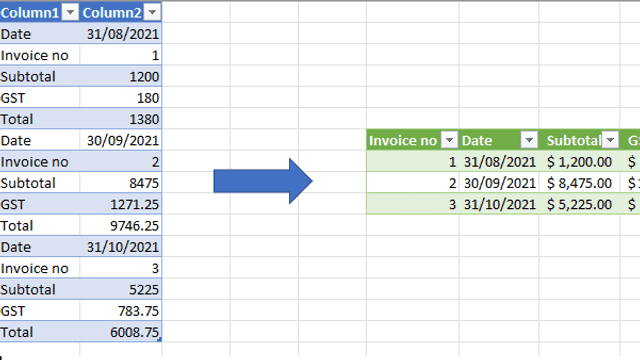Select the Column2 header cell
The image size is (640, 360).
121,13
